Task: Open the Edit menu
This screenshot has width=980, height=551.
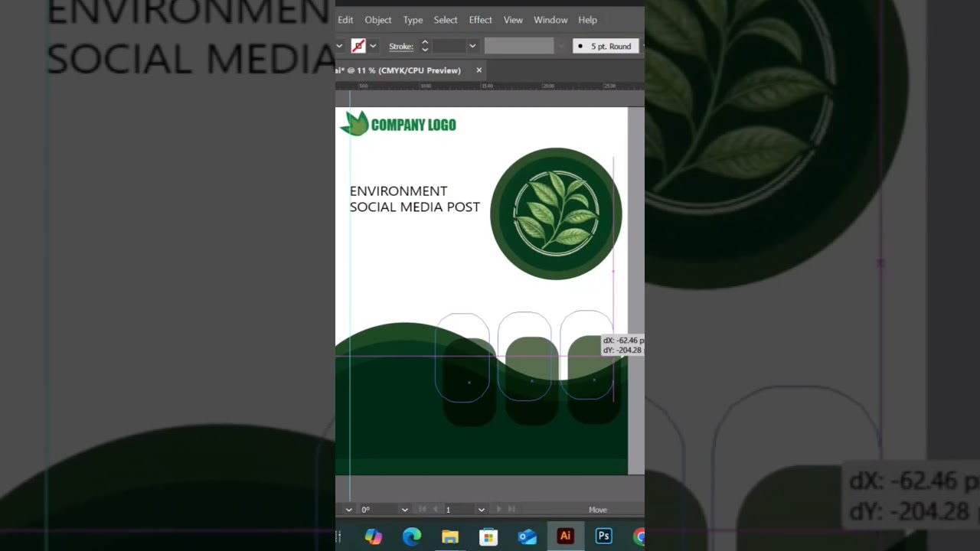Action: point(345,20)
